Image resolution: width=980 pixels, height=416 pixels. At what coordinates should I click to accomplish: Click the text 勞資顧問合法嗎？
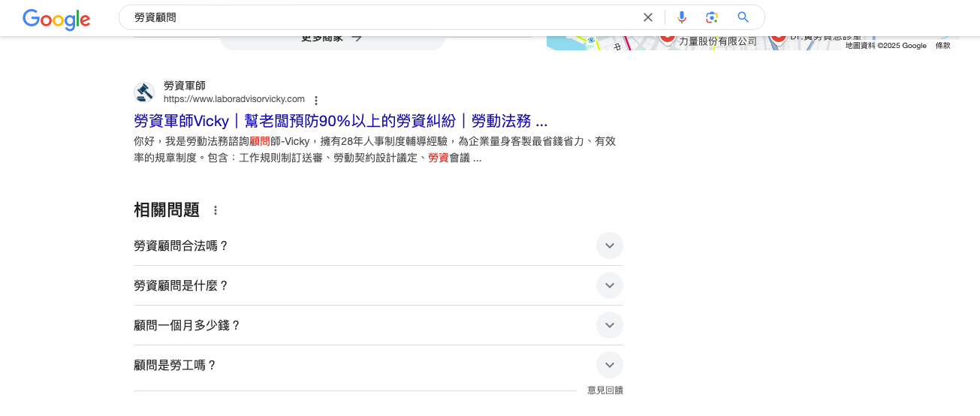pos(181,246)
